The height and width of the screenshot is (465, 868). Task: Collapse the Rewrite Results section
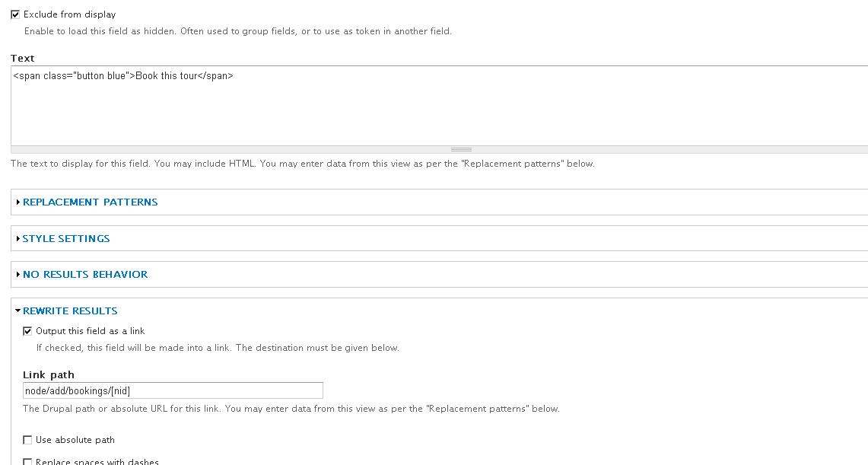pyautogui.click(x=70, y=311)
